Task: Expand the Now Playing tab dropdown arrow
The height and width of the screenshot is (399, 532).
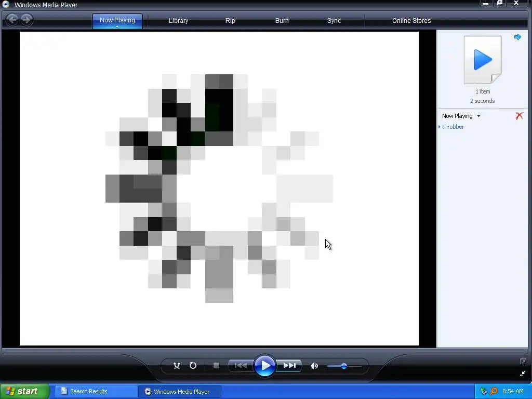Action: coord(117,27)
